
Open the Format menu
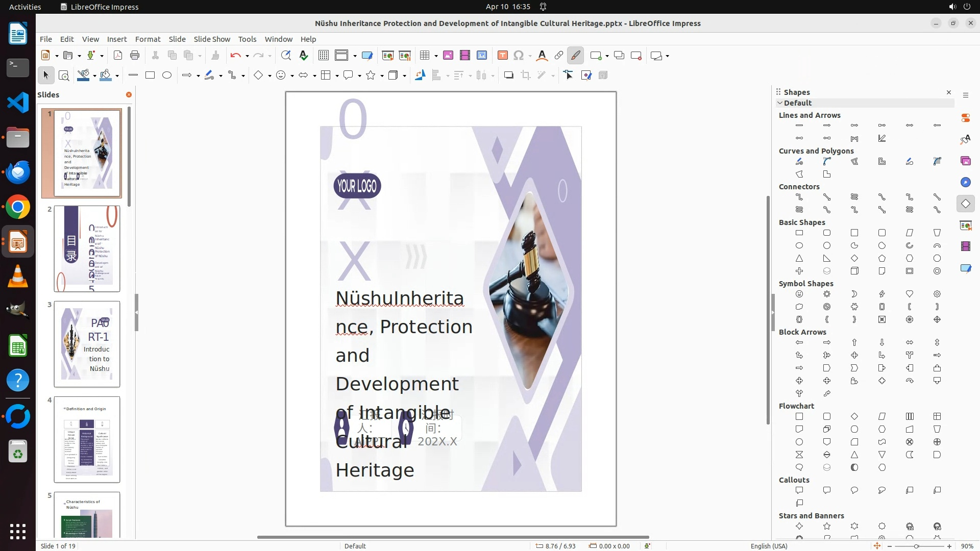(x=148, y=39)
